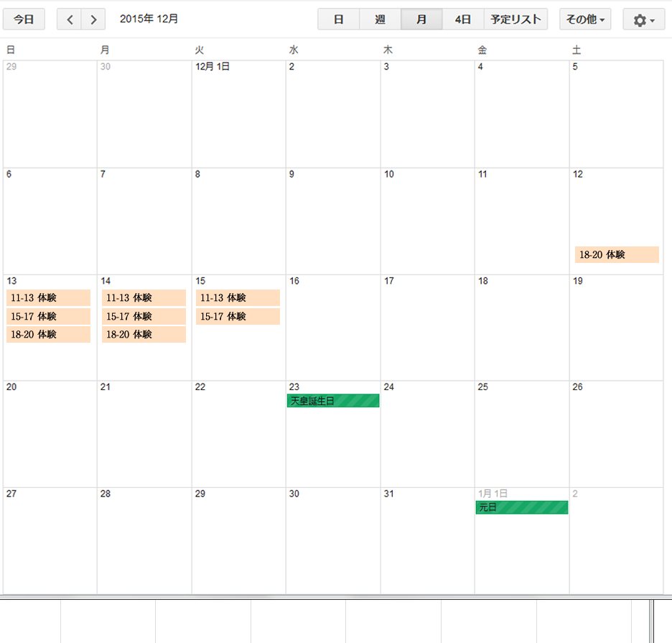Screen dimensions: 672x643
Task: Click date number 27
Action: 11,494
